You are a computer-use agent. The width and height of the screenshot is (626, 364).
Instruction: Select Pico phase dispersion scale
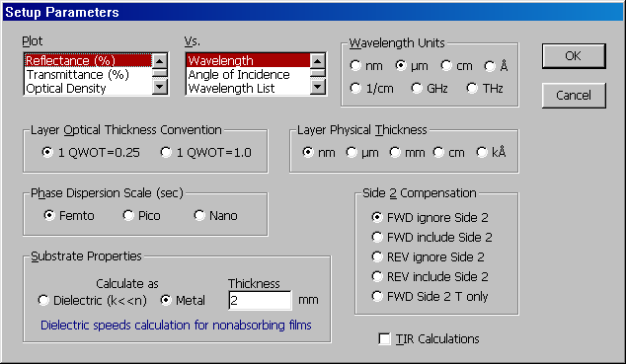[142, 216]
